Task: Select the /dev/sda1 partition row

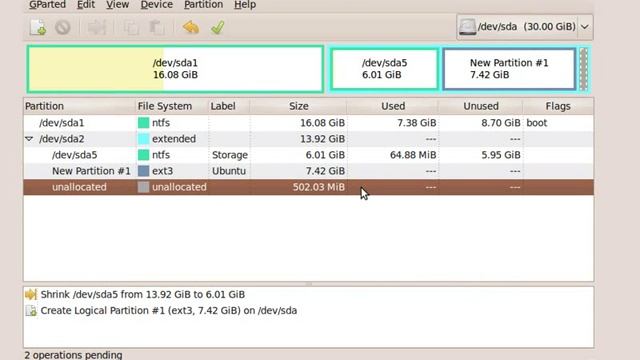Action: tap(309, 123)
